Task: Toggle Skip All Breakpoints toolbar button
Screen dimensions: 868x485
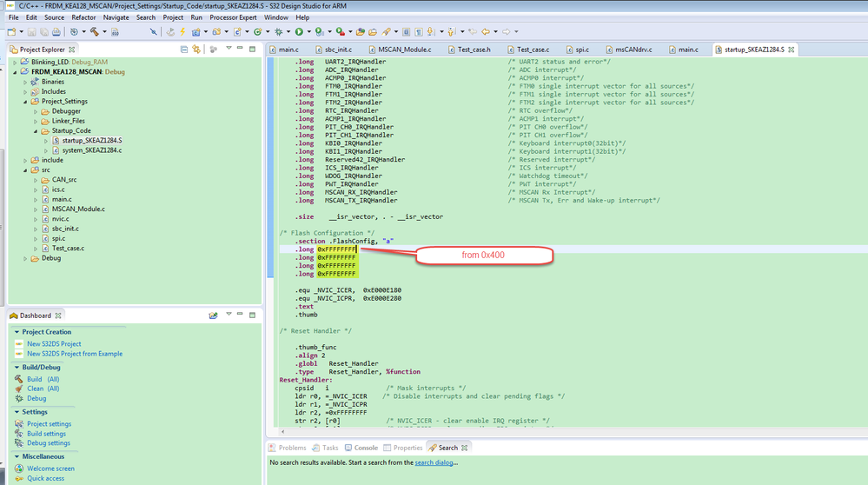Action: coord(153,32)
